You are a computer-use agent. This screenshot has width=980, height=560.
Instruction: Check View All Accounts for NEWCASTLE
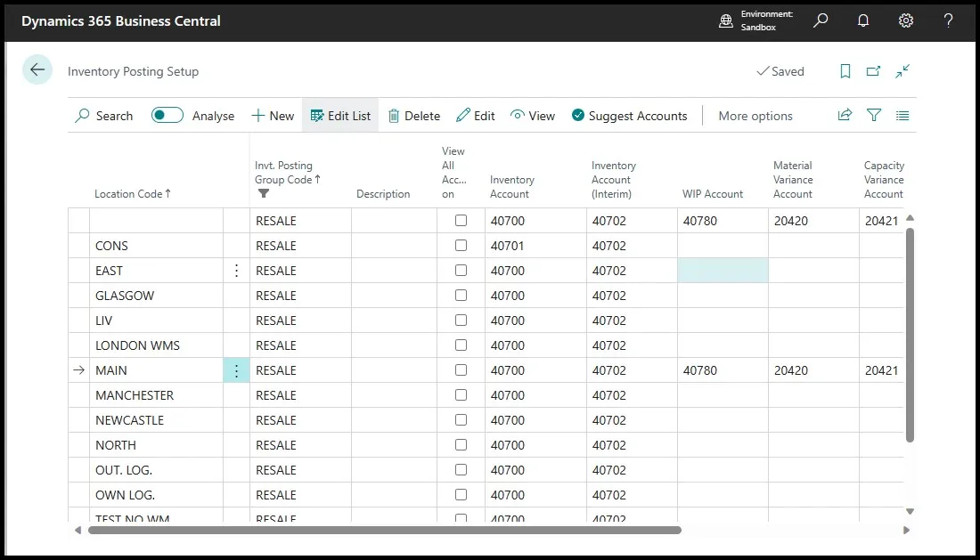(x=461, y=420)
